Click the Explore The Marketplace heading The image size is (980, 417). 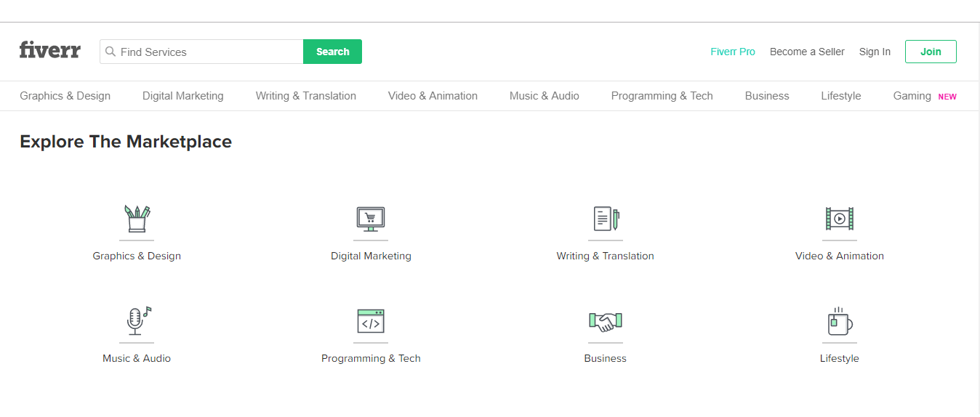click(126, 142)
